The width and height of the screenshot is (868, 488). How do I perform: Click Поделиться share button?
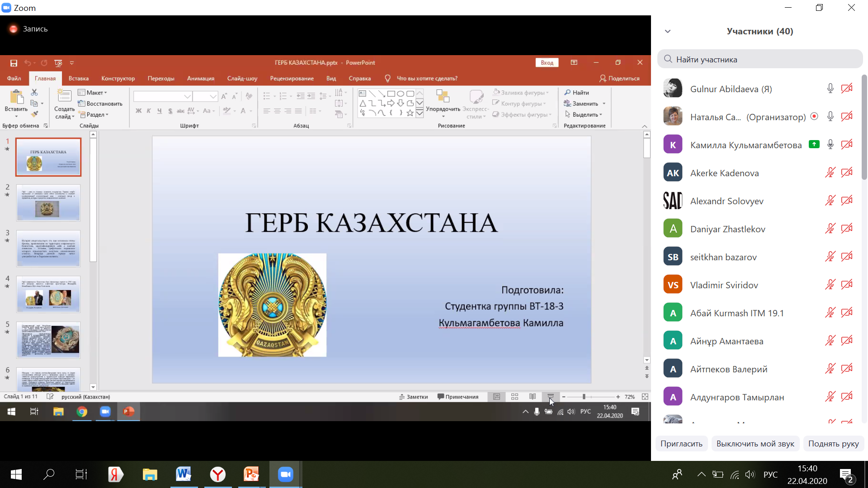click(619, 79)
